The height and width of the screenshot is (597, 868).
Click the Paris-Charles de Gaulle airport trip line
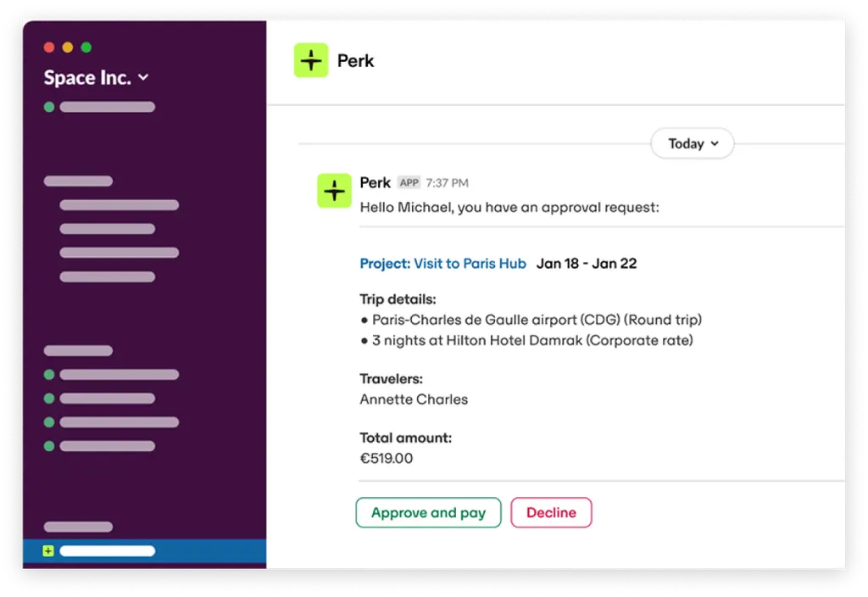point(531,320)
